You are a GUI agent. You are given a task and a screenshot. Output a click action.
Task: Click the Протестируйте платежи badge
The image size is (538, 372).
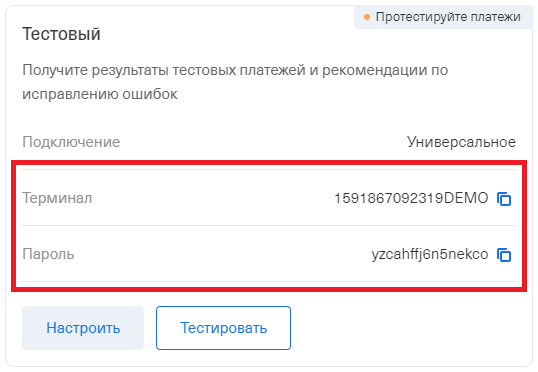click(x=443, y=17)
